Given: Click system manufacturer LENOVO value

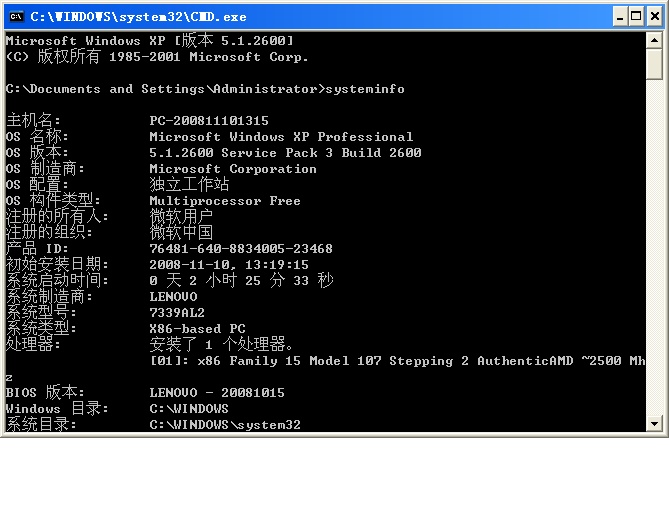Looking at the screenshot, I should (173, 297).
